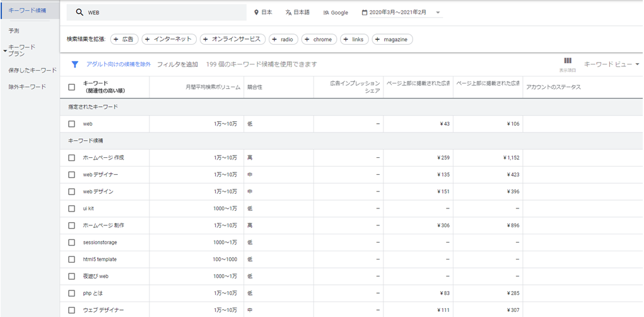The height and width of the screenshot is (317, 644).
Task: Add 広告 to broaden search
Action: [124, 40]
